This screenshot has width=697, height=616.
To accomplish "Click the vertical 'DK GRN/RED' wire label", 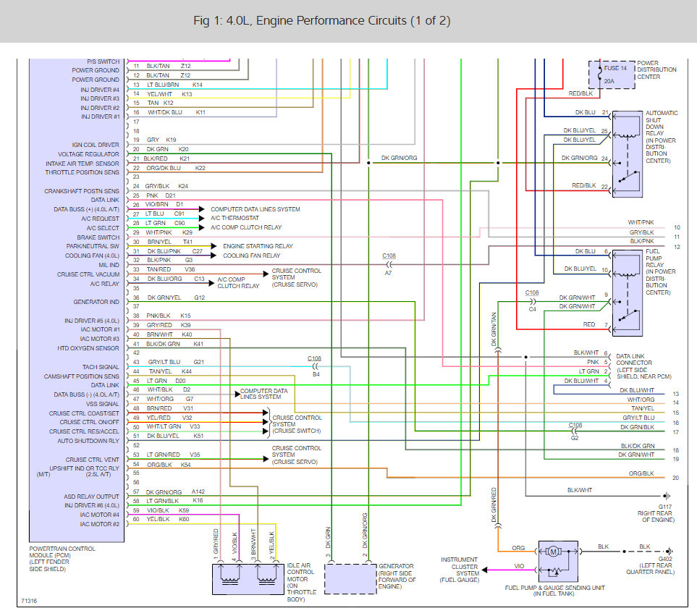I will (x=494, y=505).
